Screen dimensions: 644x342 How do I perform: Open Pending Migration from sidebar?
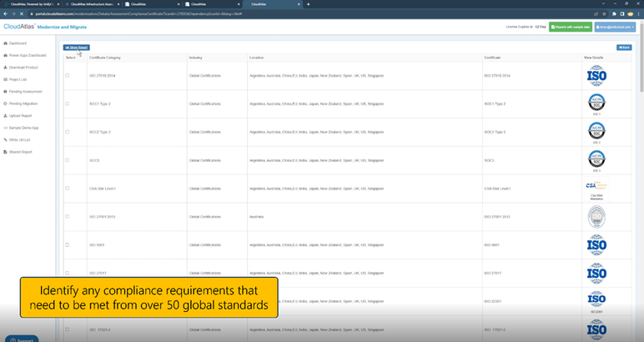click(21, 103)
